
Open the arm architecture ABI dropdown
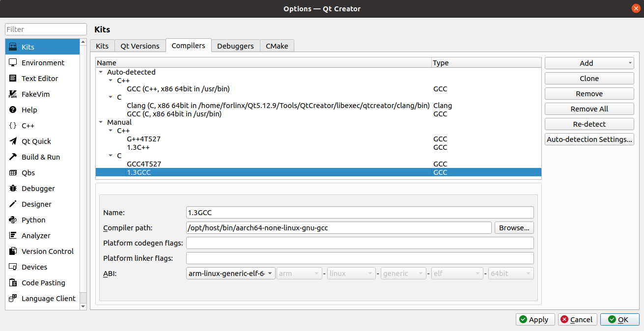pyautogui.click(x=299, y=274)
